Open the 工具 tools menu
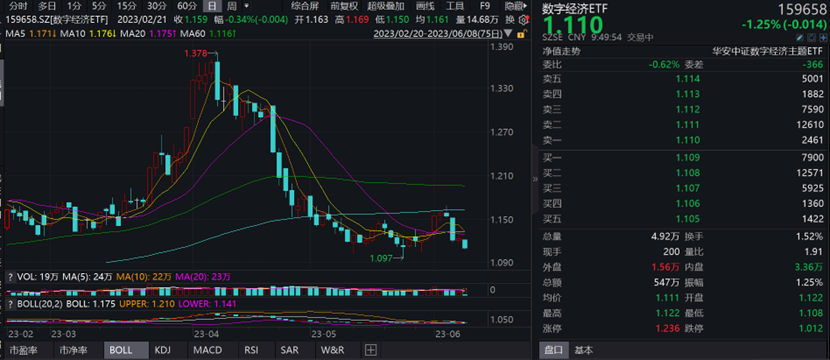 (455, 6)
